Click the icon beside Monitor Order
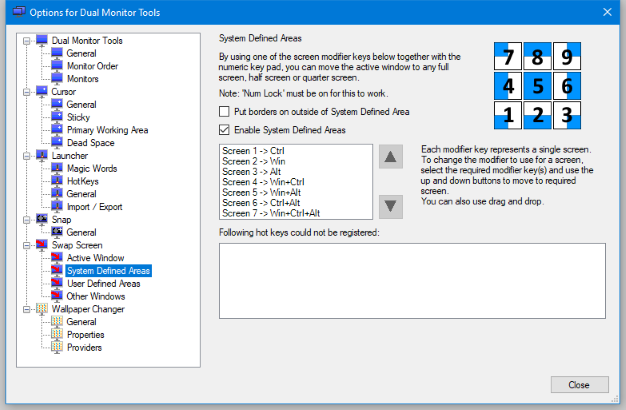Screen dimensions: 626x410 [57, 66]
